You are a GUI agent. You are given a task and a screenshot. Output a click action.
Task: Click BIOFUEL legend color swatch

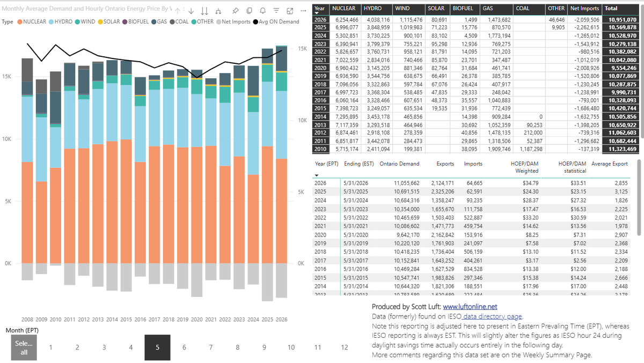click(125, 22)
